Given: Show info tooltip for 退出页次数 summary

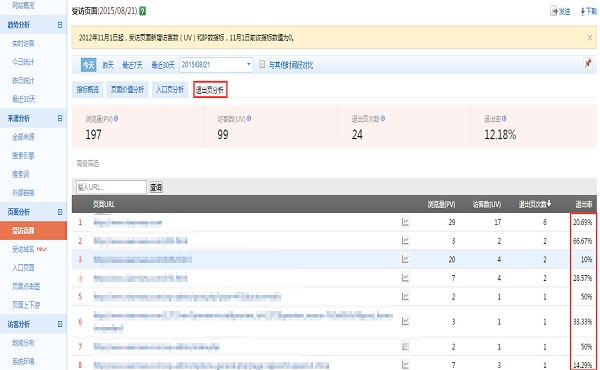Looking at the screenshot, I should click(x=383, y=119).
